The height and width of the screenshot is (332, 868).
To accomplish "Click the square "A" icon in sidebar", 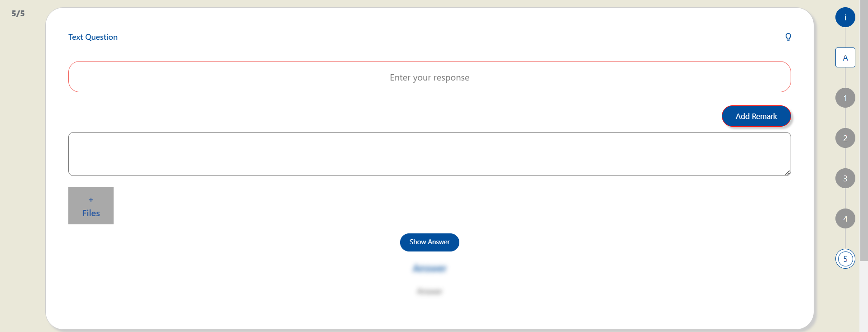I will [845, 57].
